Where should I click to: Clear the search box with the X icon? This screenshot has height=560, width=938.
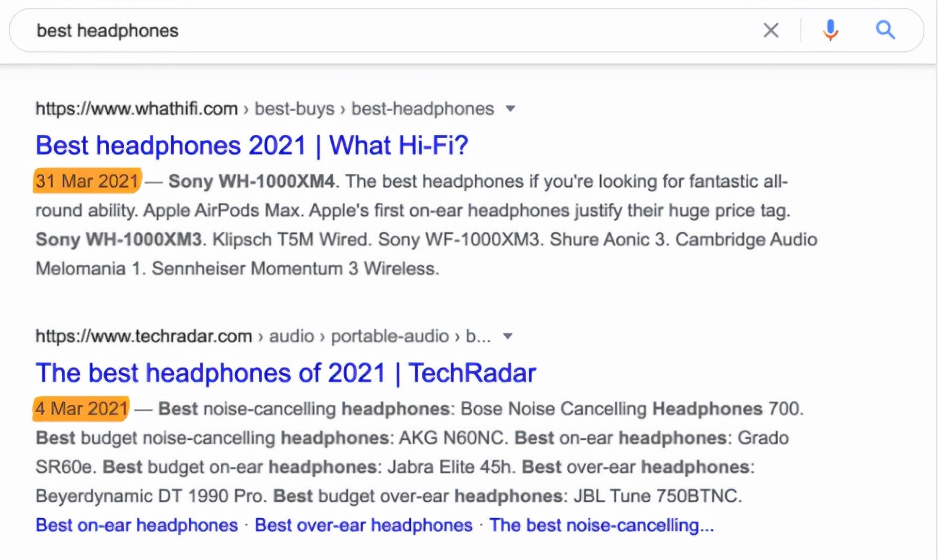(771, 30)
